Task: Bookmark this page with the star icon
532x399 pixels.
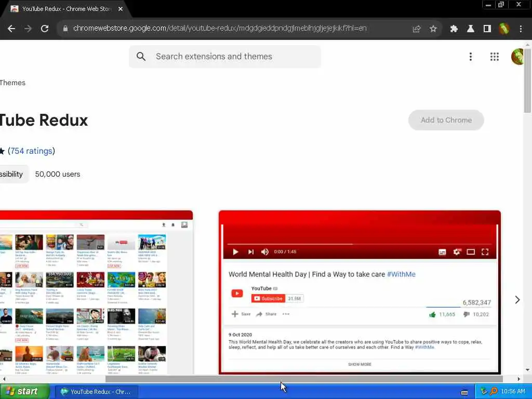Action: click(433, 29)
